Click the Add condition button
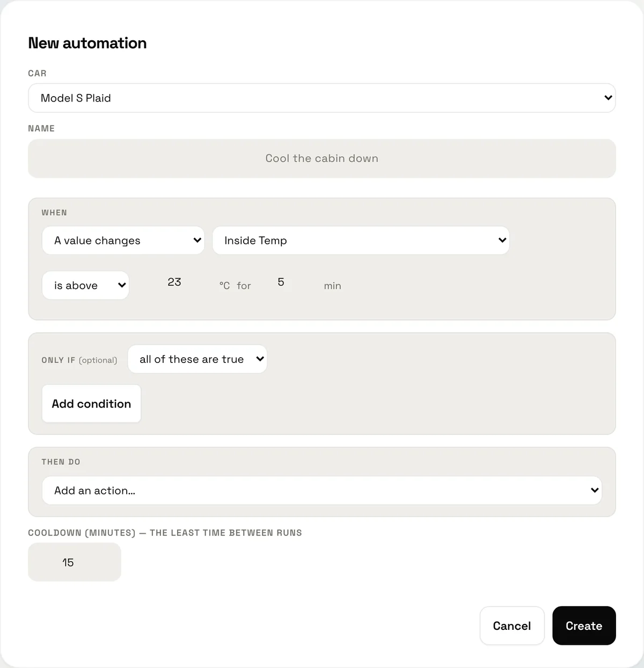The image size is (644, 668). click(91, 404)
